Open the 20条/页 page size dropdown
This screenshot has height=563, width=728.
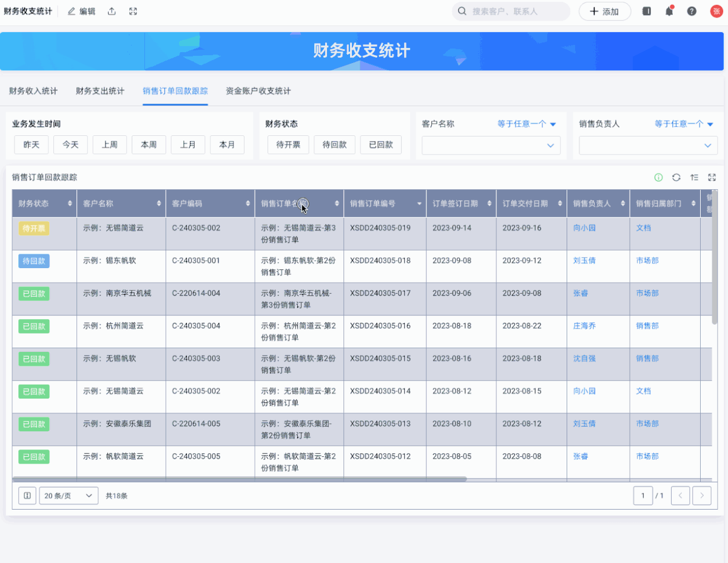tap(68, 495)
